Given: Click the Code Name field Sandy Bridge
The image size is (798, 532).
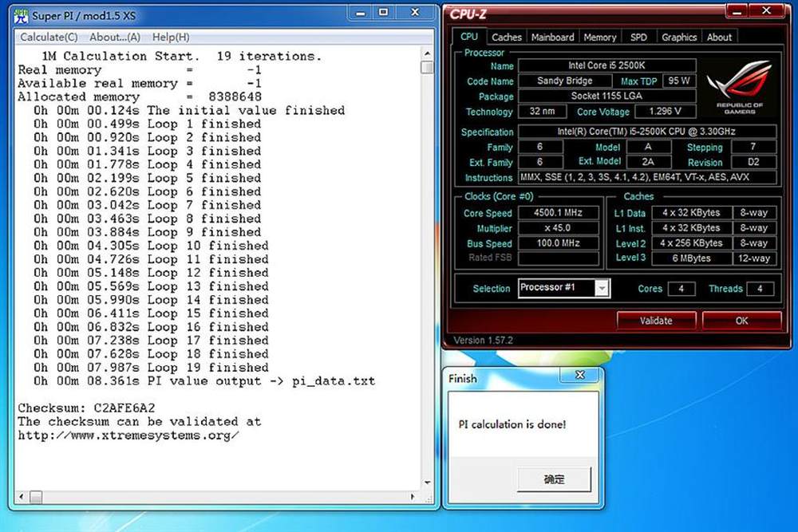Looking at the screenshot, I should 565,81.
